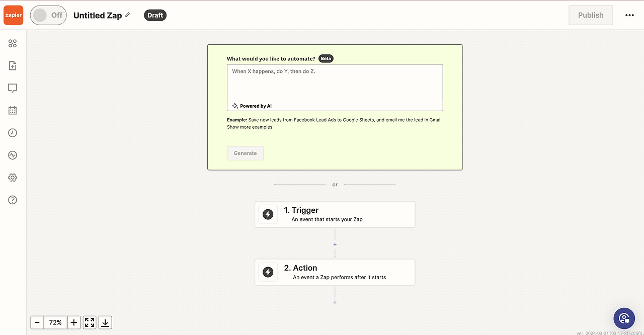This screenshot has height=335, width=644.
Task: Toggle the Zap On/Off switch
Action: click(x=48, y=15)
